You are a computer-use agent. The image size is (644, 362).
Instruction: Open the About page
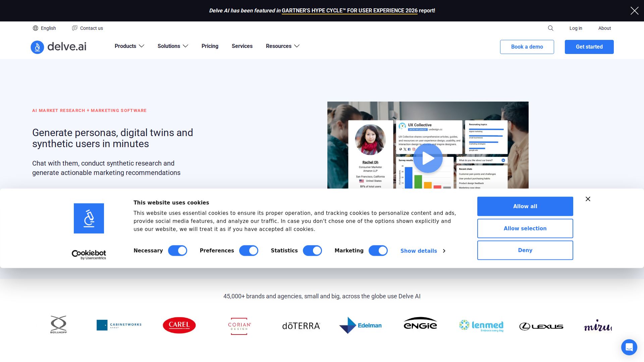click(x=604, y=28)
